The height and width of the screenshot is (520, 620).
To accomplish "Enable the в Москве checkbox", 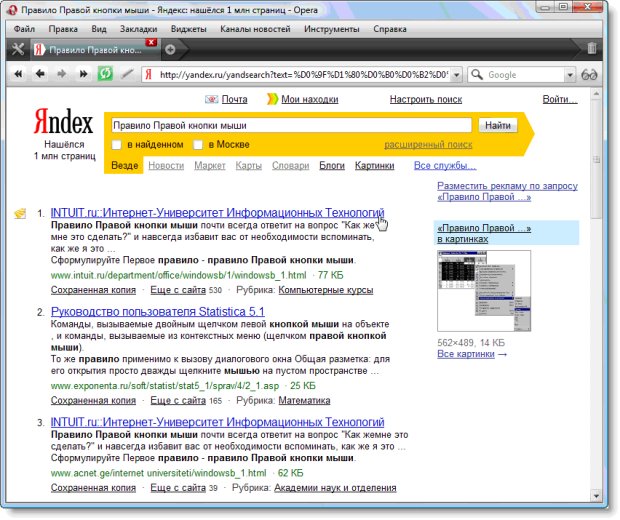I will (198, 145).
